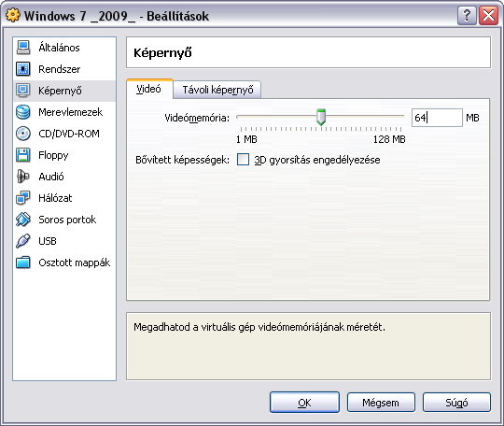
Task: Open the Általános settings icon
Action: 23,48
